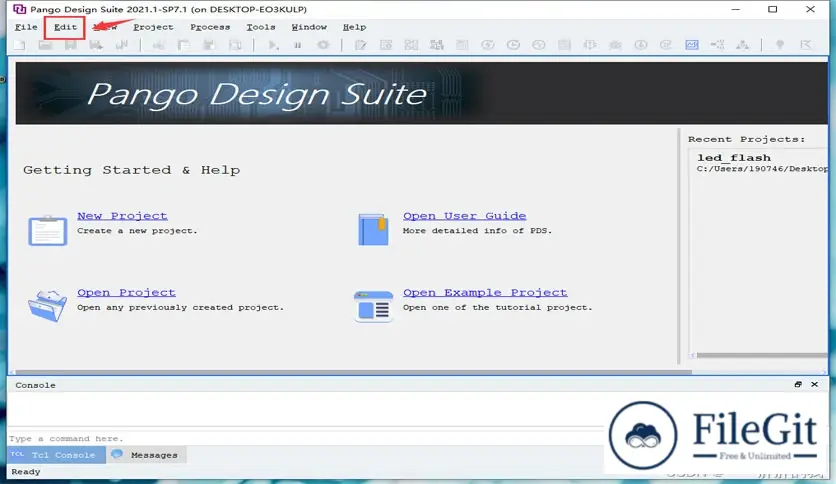
Task: Click the start page horizontal scrollbar
Action: click(x=353, y=372)
